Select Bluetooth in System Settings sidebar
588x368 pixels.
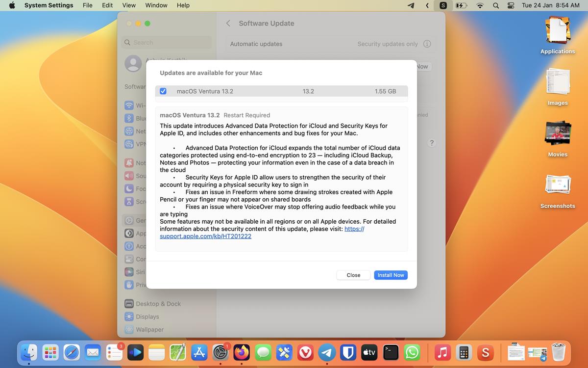(x=140, y=118)
